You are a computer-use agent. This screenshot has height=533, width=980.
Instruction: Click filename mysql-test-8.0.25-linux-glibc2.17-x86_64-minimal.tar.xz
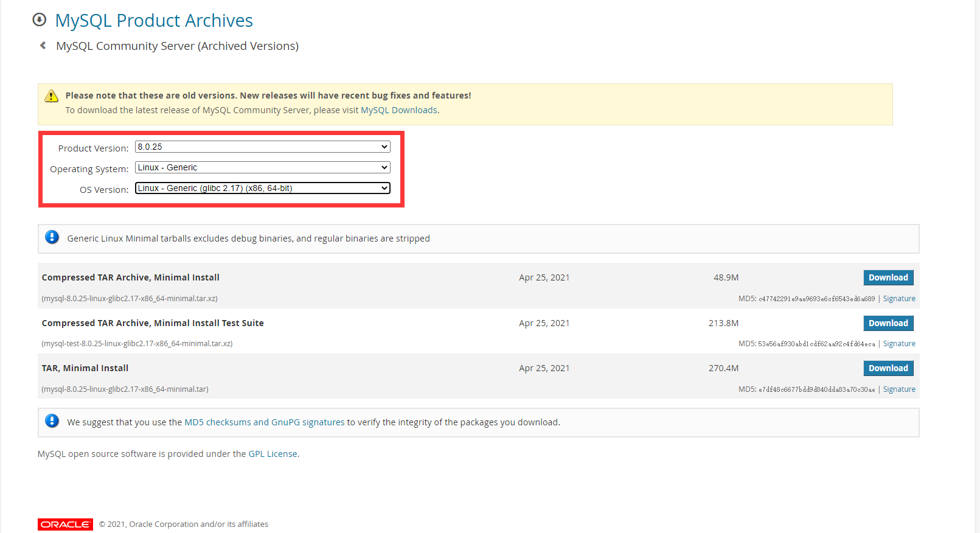coord(137,344)
